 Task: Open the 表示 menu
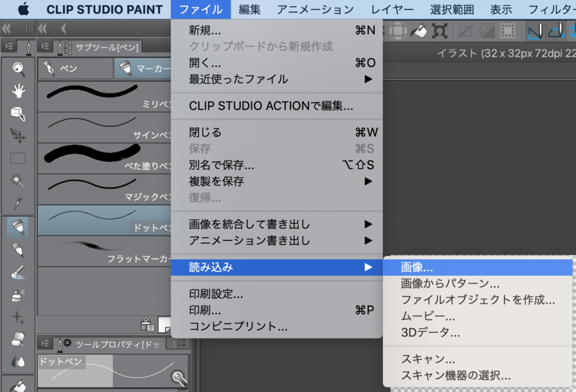coord(501,9)
